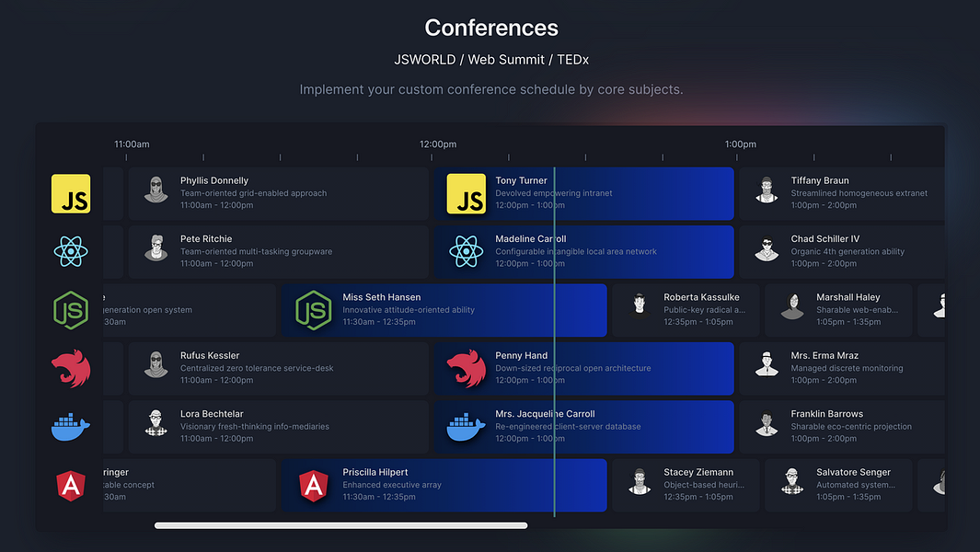
Task: Click Marshall Haley name text
Action: 848,297
